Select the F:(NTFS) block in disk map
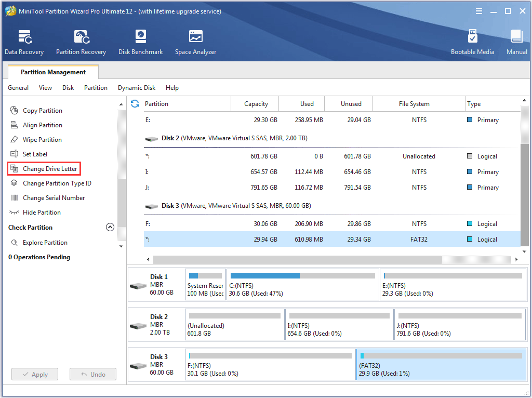The width and height of the screenshot is (532, 398). pos(270,365)
